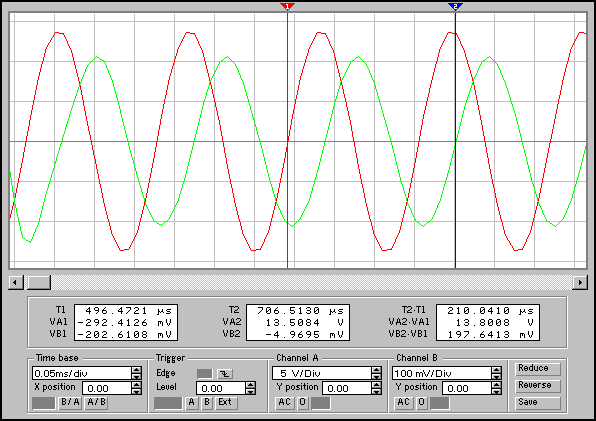The image size is (596, 421).
Task: Click the scrollbar left arrow
Action: [16, 282]
